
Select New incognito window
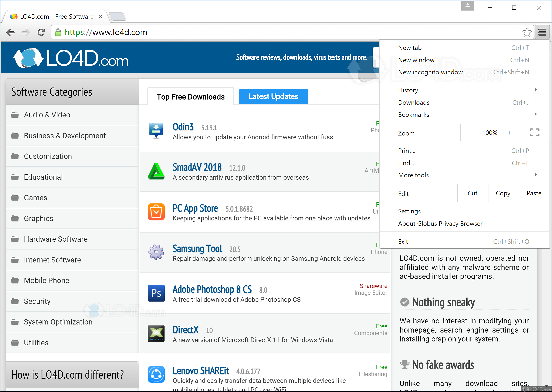tap(430, 72)
